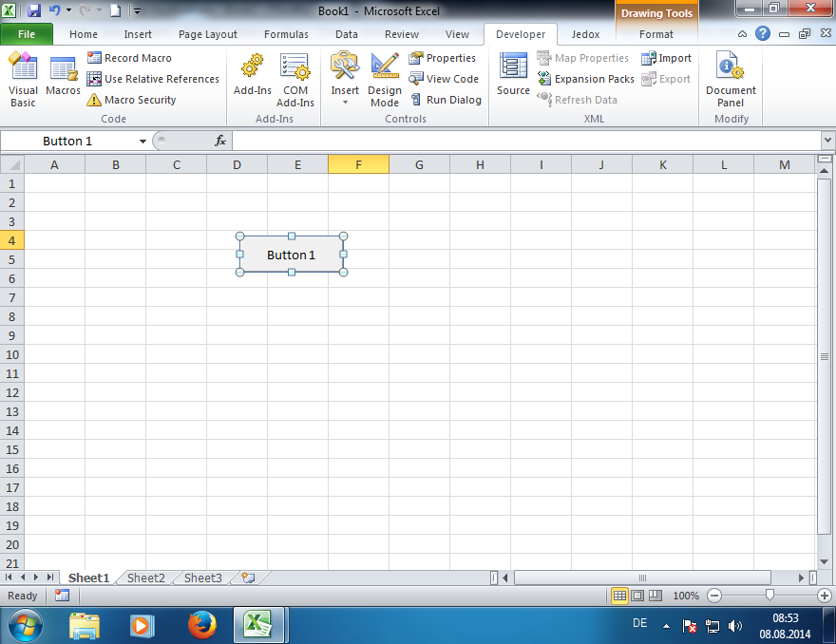Click into the formula bar
Image resolution: width=836 pixels, height=644 pixels.
point(526,141)
